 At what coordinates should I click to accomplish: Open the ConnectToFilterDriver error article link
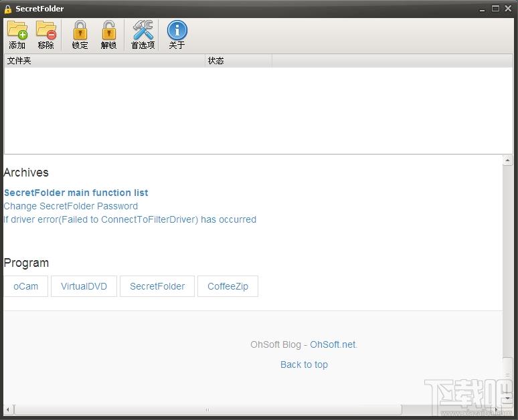[x=130, y=219]
